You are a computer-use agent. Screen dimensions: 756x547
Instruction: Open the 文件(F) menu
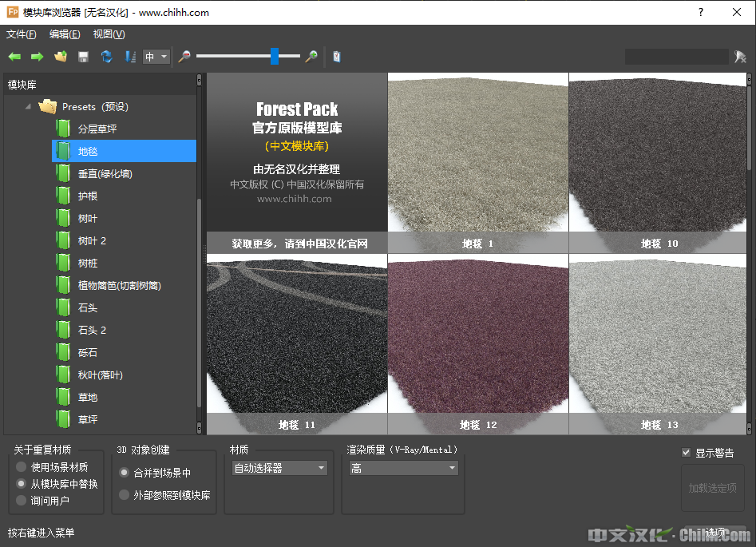(x=22, y=34)
